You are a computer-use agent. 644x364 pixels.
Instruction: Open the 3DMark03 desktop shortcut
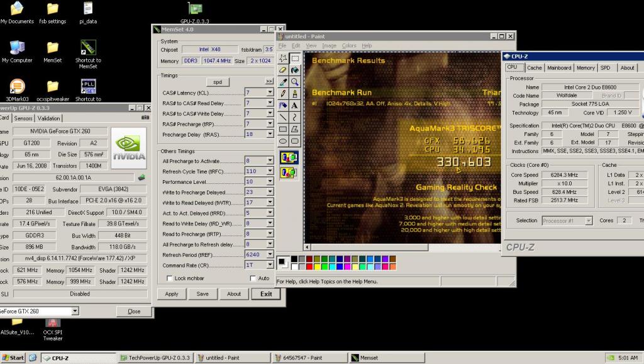click(17, 91)
